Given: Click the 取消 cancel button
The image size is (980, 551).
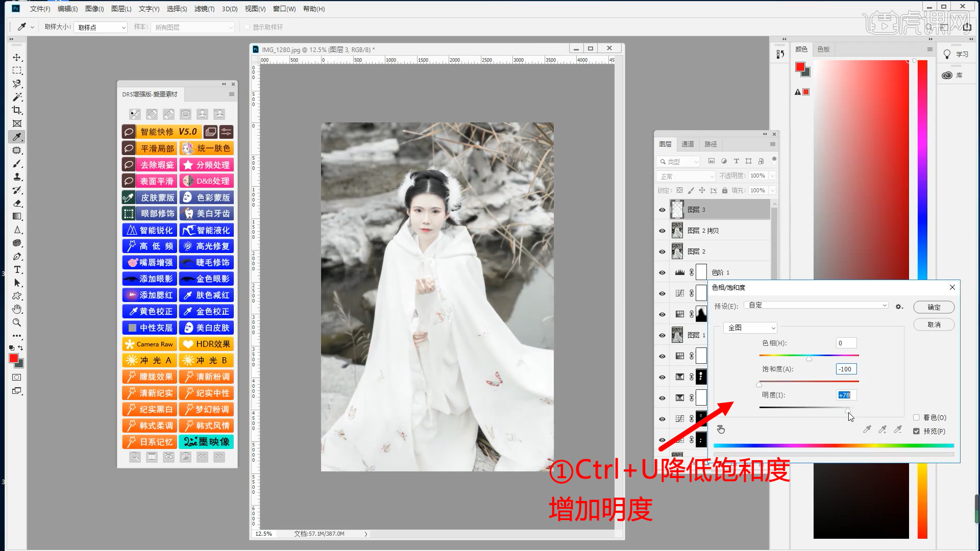Looking at the screenshot, I should click(934, 324).
